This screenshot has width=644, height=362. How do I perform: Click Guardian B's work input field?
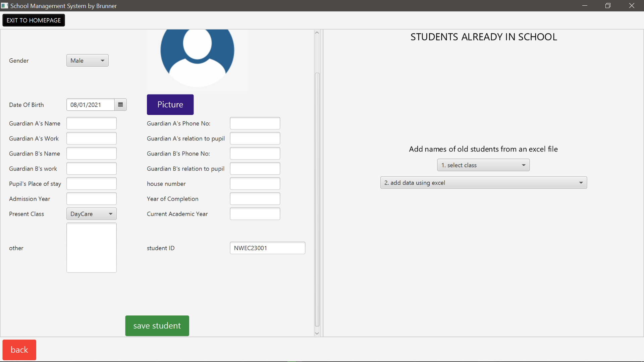point(91,169)
